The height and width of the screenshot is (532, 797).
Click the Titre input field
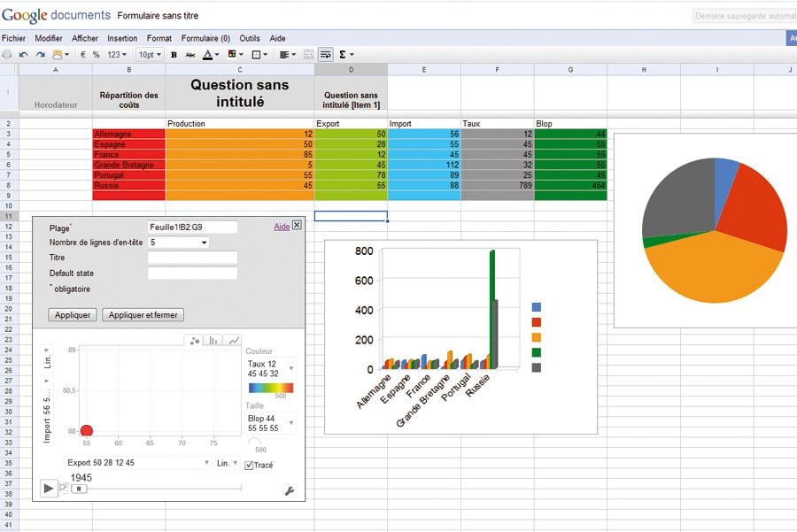point(192,258)
